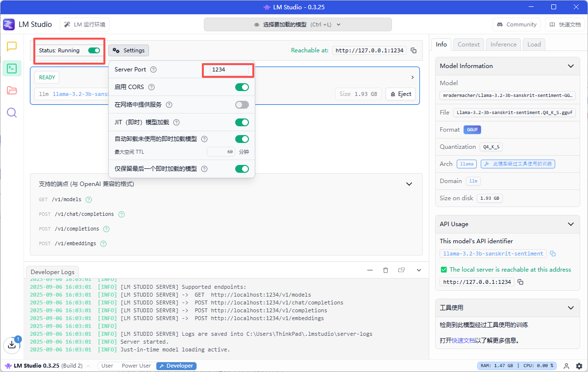Click the 此模型经过工具使用的训练 tag

coord(518,164)
